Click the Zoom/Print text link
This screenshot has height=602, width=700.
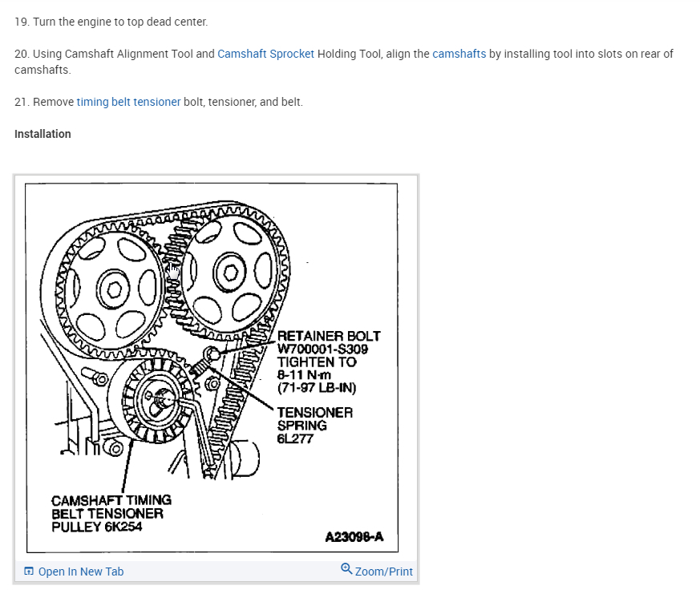pos(383,572)
